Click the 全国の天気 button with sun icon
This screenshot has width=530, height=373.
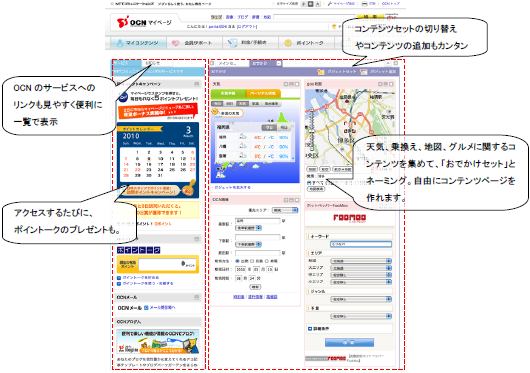pyautogui.click(x=227, y=113)
